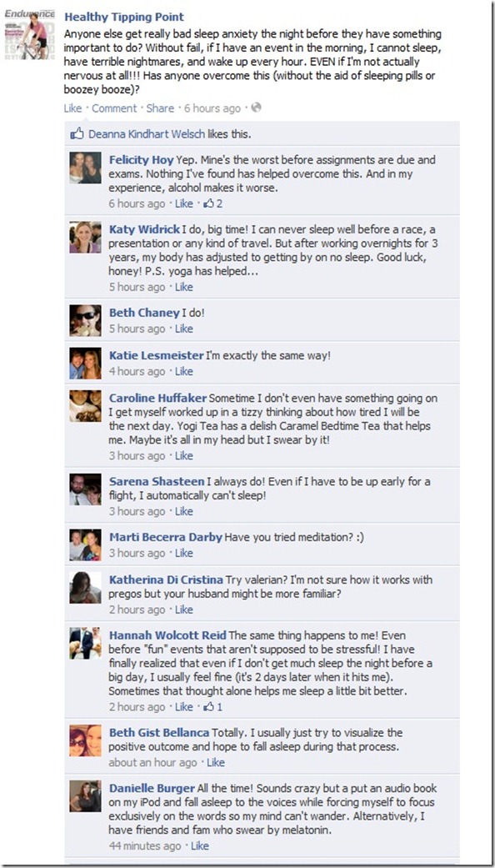
Task: Open Deanna Kindhart Welsch's profile link
Action: pyautogui.click(x=147, y=133)
